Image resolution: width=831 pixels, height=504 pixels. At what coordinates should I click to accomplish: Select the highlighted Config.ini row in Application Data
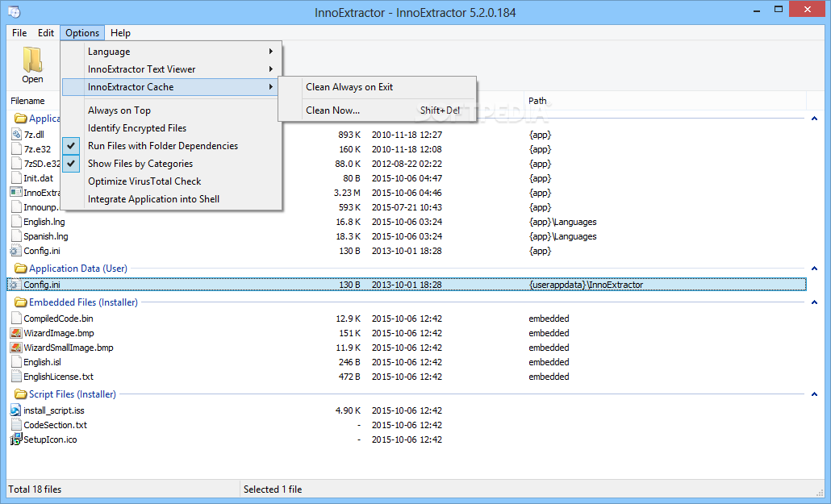pos(407,285)
